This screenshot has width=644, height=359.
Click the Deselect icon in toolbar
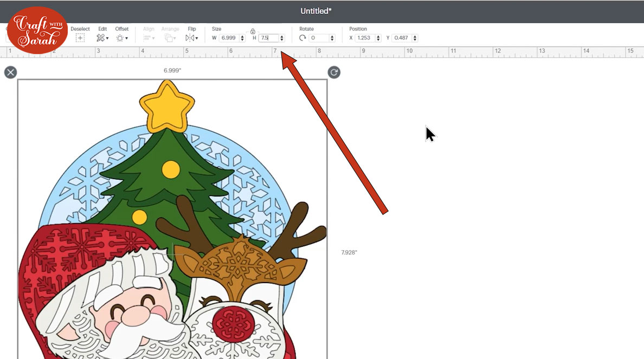(x=80, y=38)
